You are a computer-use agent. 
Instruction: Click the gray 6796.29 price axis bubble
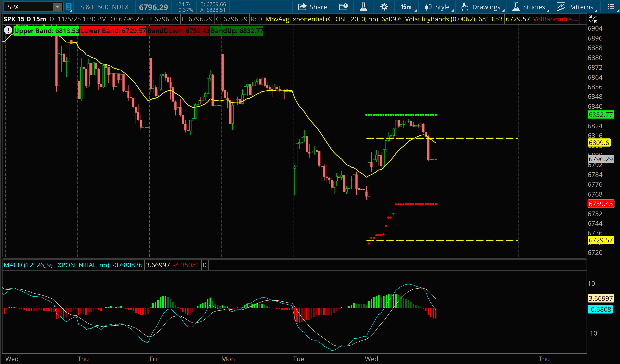click(601, 159)
